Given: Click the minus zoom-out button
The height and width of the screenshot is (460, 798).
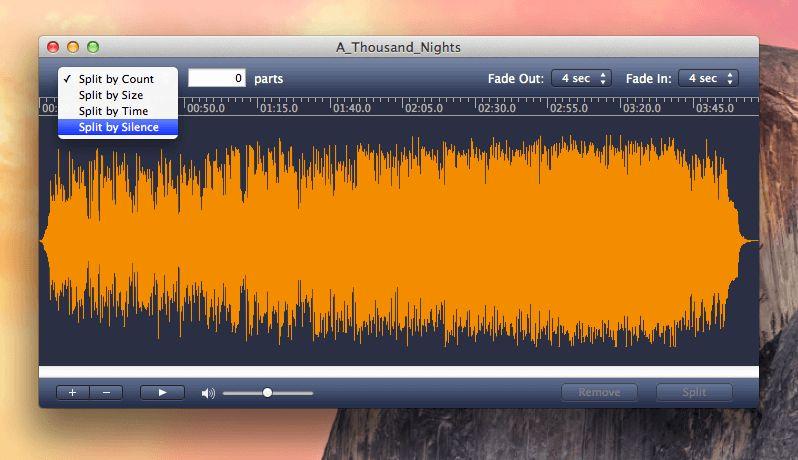Looking at the screenshot, I should coord(106,393).
